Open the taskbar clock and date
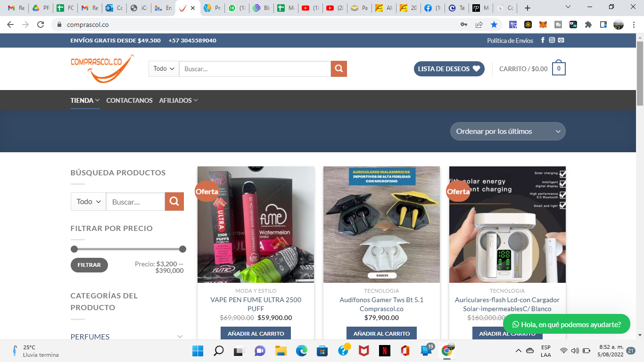Screen dimensions: 644x362 610,351
